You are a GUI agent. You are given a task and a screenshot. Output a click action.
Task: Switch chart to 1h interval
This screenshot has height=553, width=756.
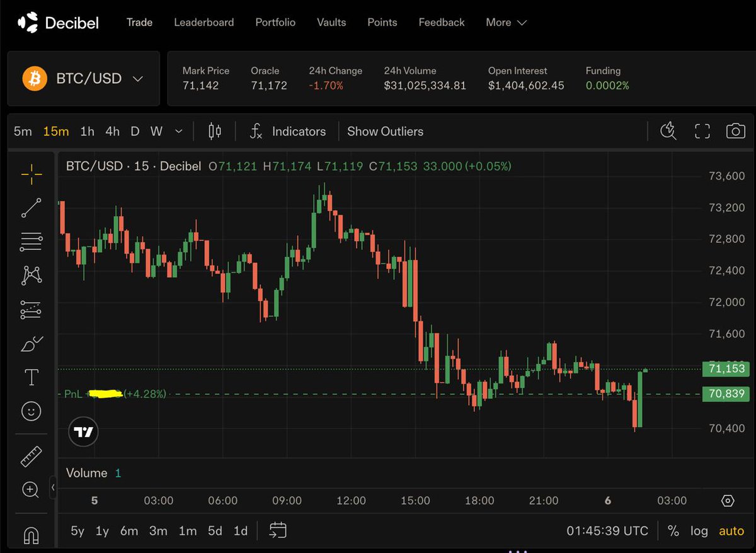click(x=87, y=131)
